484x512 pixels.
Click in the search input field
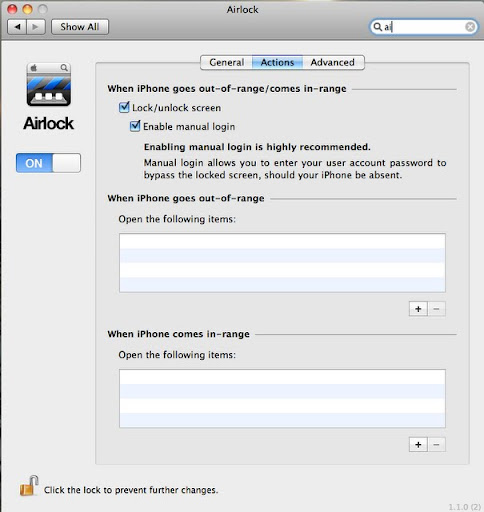423,27
